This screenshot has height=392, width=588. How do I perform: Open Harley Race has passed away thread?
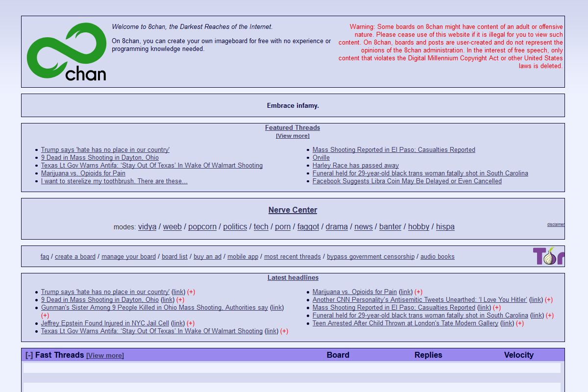(355, 166)
